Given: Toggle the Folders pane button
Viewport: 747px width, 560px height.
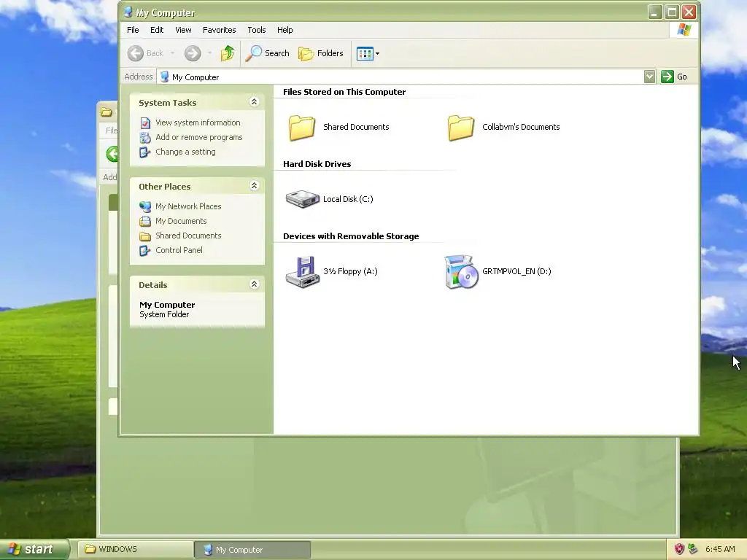Looking at the screenshot, I should point(321,53).
